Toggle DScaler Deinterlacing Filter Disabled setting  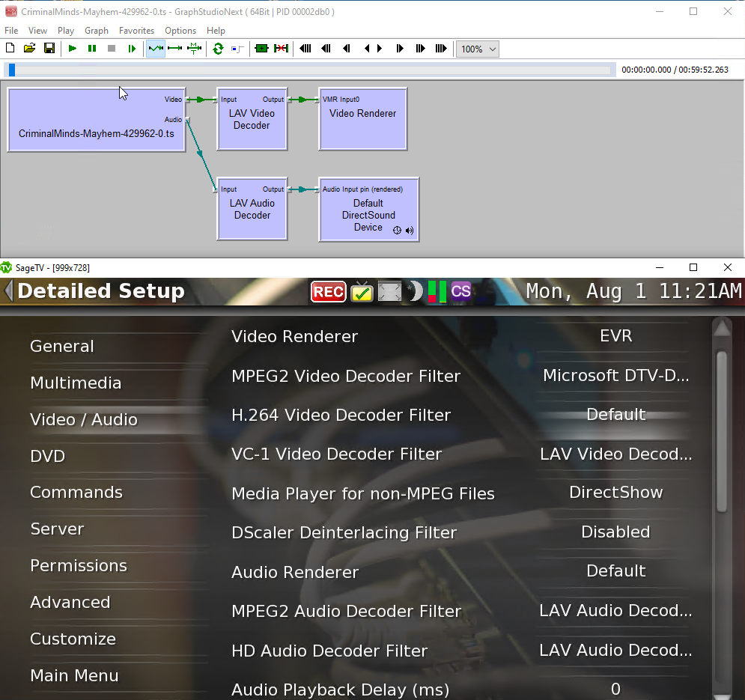tap(615, 532)
